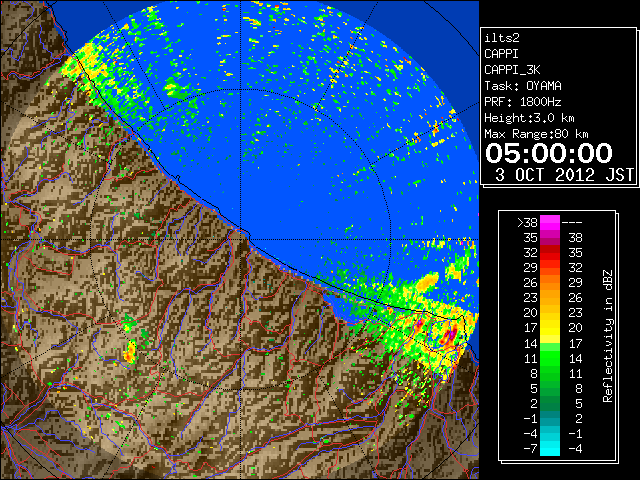
Task: Click the '>38' legend label
Action: tap(527, 223)
